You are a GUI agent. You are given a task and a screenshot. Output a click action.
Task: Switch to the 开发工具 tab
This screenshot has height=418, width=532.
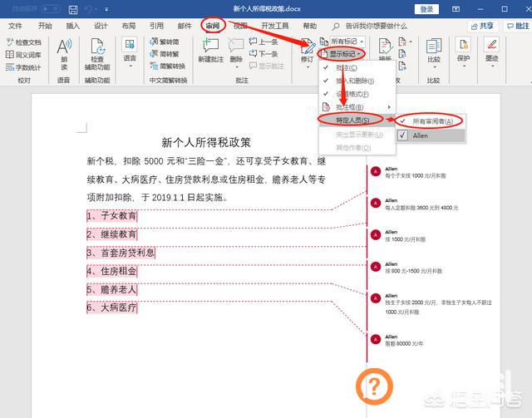[x=275, y=26]
